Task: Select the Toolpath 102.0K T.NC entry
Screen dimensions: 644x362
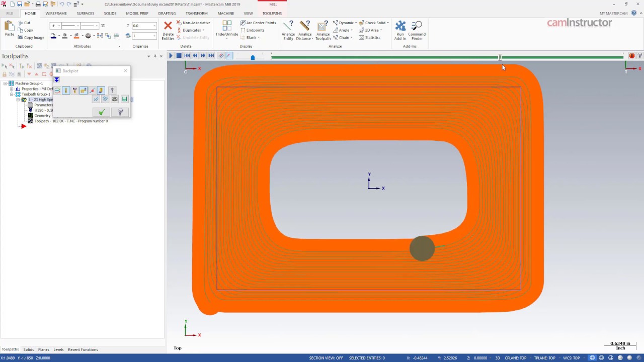Action: pyautogui.click(x=71, y=121)
